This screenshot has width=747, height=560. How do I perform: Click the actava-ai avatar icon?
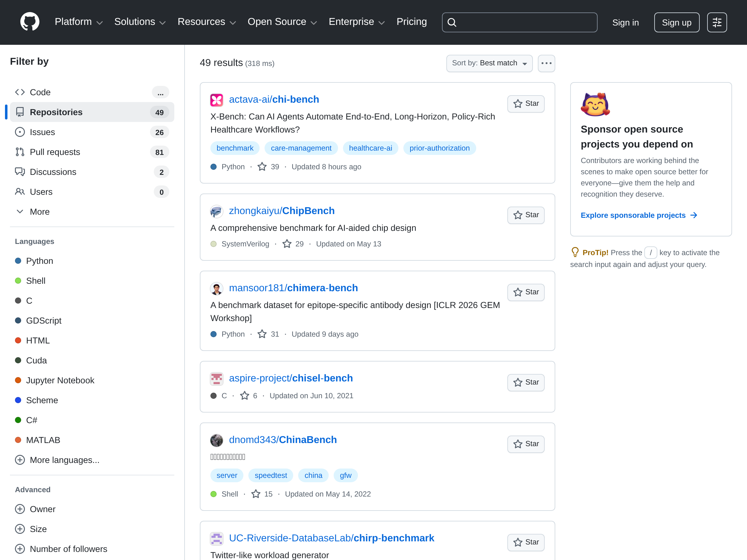coord(216,100)
